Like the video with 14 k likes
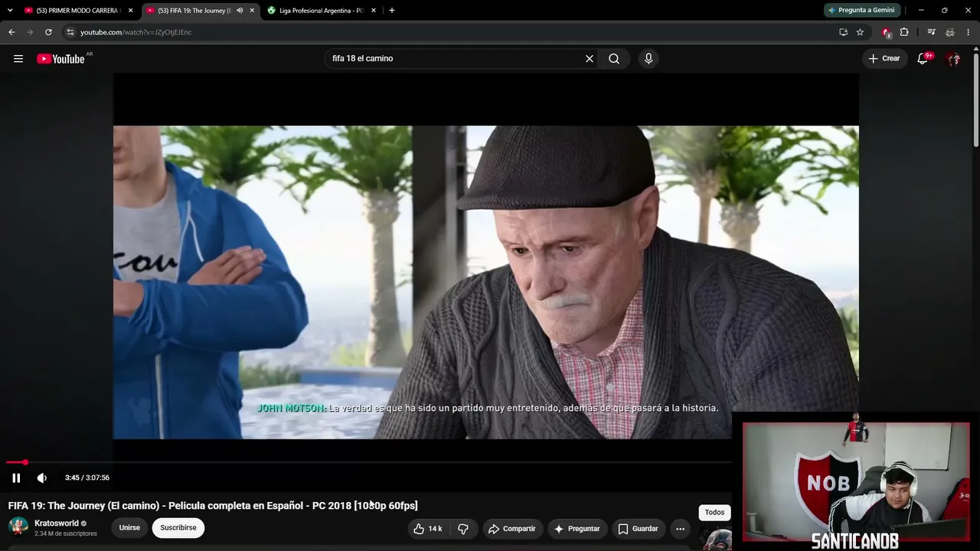This screenshot has width=980, height=551. click(x=427, y=529)
